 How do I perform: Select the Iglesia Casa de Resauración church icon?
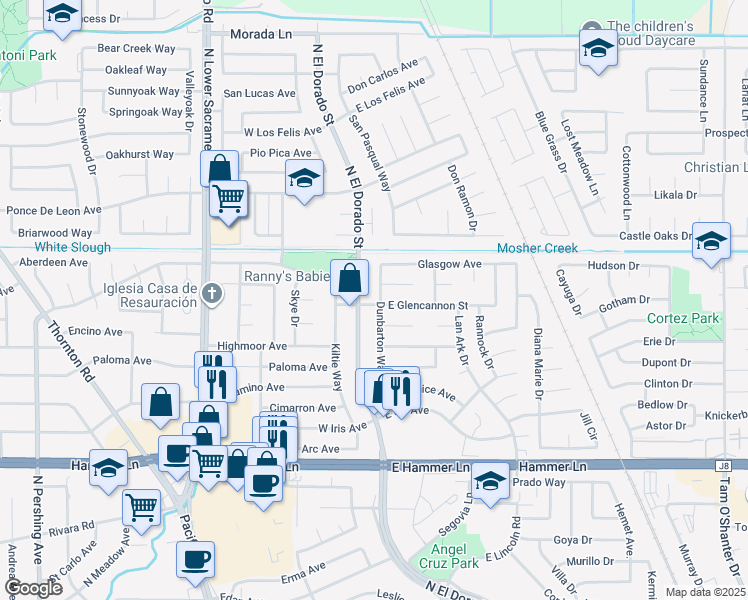tap(210, 293)
